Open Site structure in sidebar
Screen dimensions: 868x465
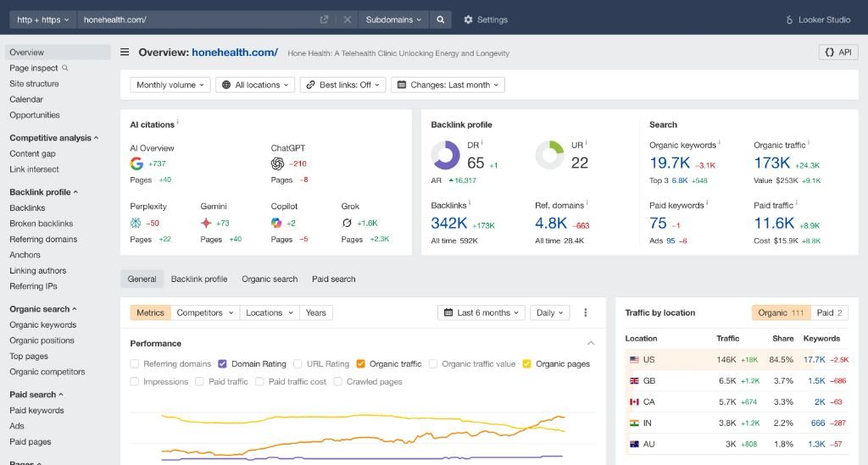[34, 84]
